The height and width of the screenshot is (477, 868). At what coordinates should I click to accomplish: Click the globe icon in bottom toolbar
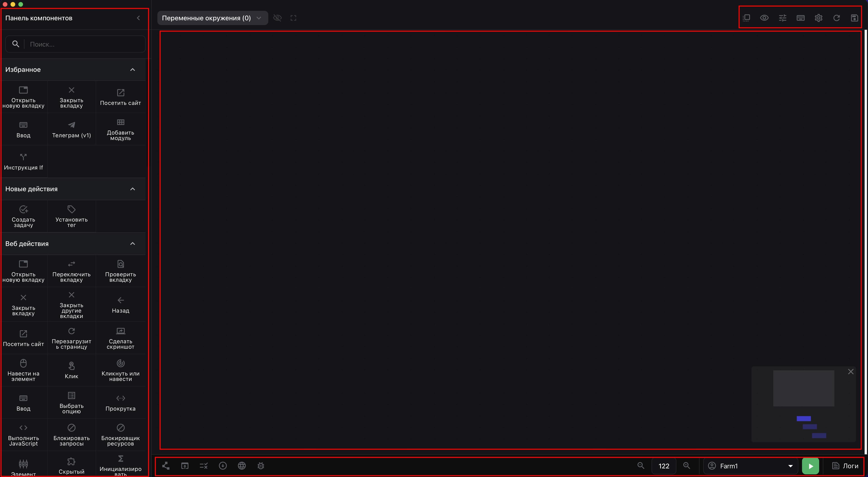(x=242, y=465)
